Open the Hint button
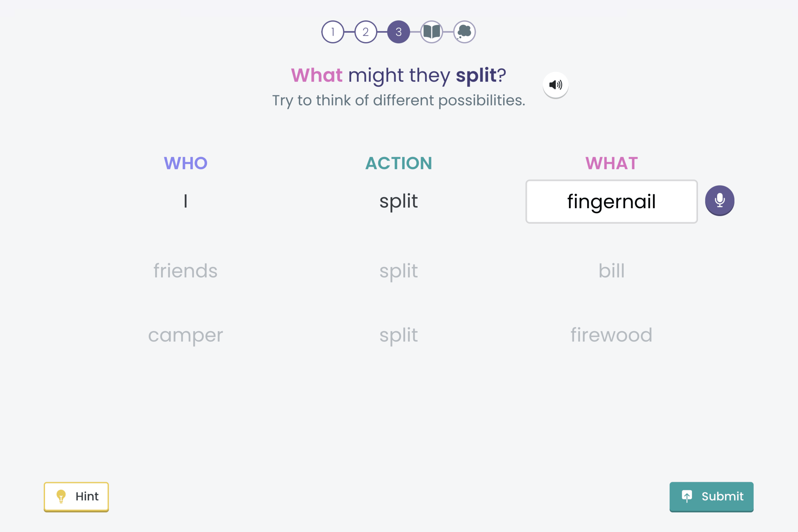798x532 pixels. pyautogui.click(x=76, y=497)
